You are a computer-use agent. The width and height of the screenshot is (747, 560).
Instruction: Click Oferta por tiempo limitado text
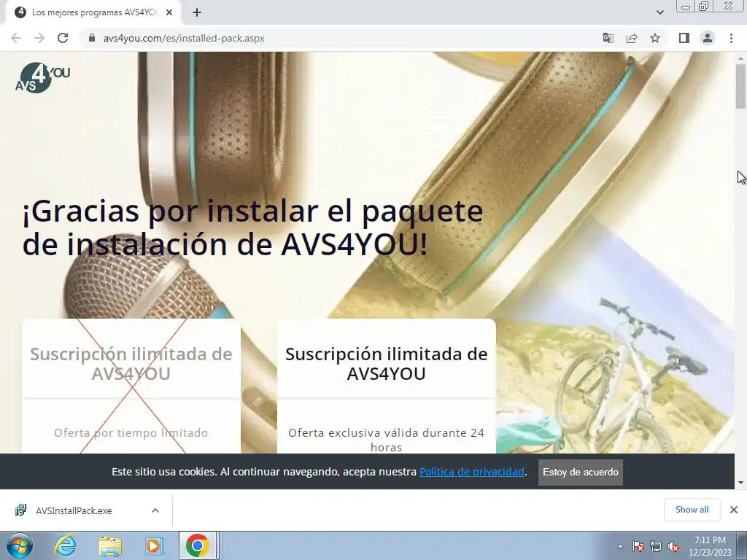(x=131, y=433)
